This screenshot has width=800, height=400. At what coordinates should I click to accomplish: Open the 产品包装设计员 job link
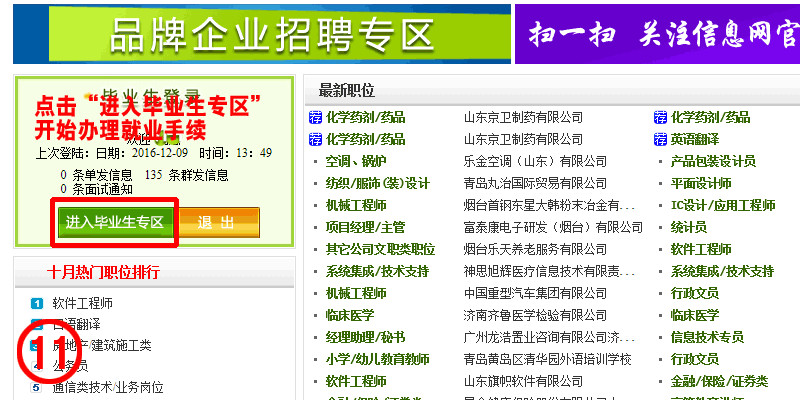click(x=713, y=161)
